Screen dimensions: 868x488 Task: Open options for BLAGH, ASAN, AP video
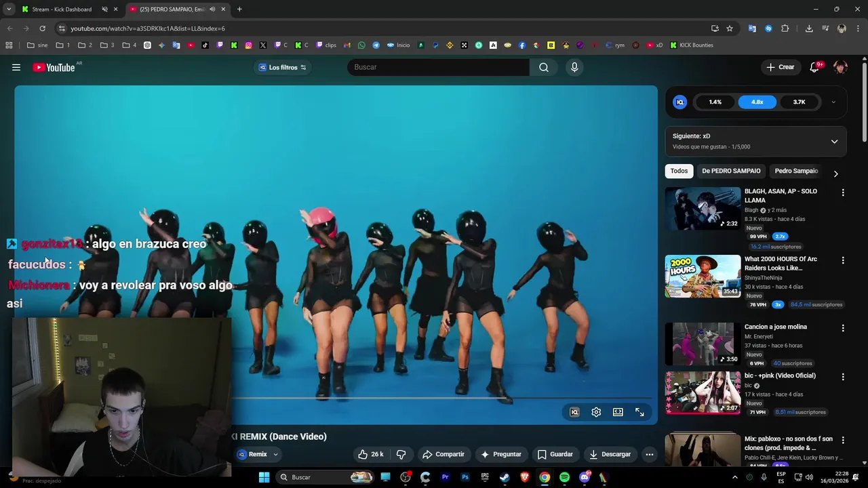click(x=843, y=192)
